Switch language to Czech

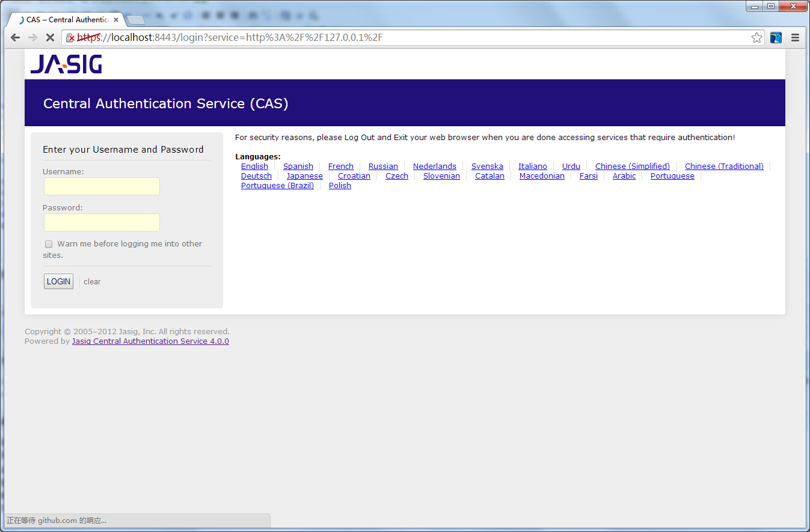click(x=397, y=176)
